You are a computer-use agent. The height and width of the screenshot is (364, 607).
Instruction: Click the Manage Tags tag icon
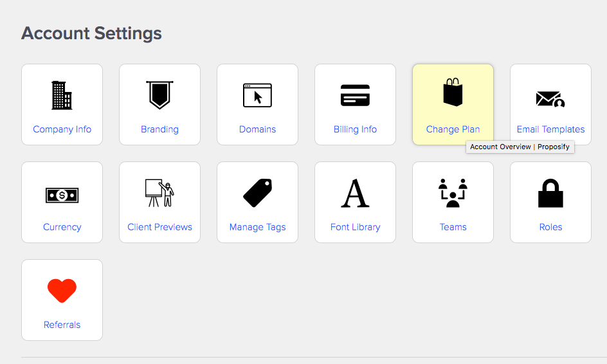(x=257, y=193)
